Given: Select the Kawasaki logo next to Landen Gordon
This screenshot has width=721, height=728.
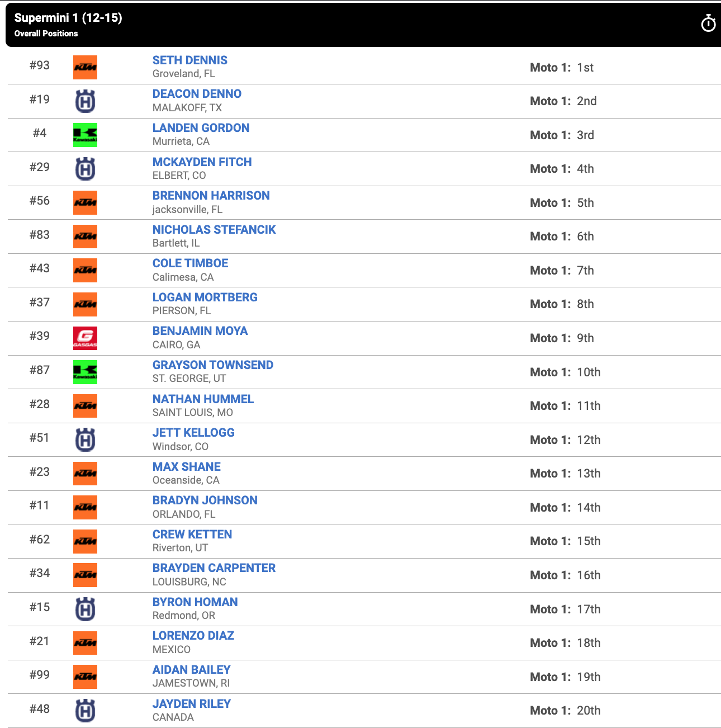Looking at the screenshot, I should (x=84, y=135).
